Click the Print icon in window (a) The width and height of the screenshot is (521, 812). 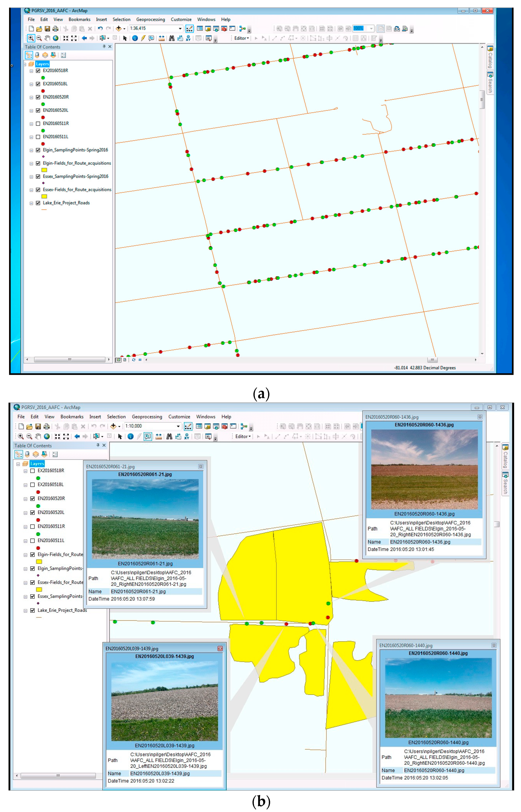tap(56, 29)
